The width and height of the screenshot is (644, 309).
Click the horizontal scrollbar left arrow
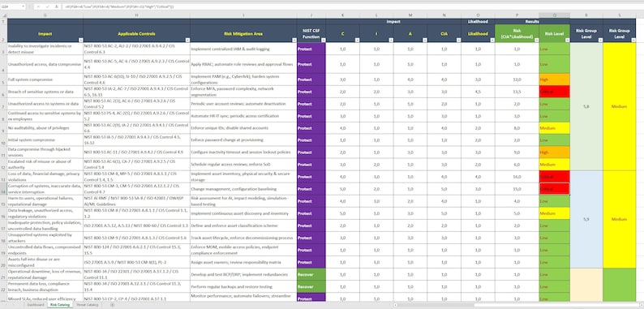[x=395, y=305]
